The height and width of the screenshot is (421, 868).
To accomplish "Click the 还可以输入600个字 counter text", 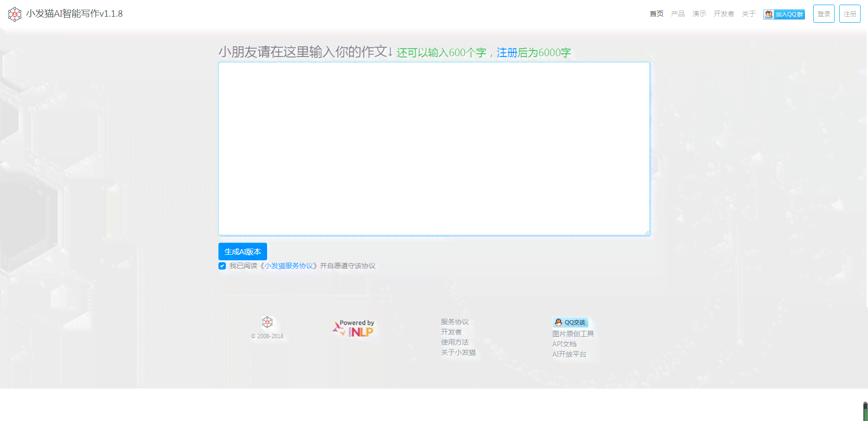I will click(x=441, y=53).
